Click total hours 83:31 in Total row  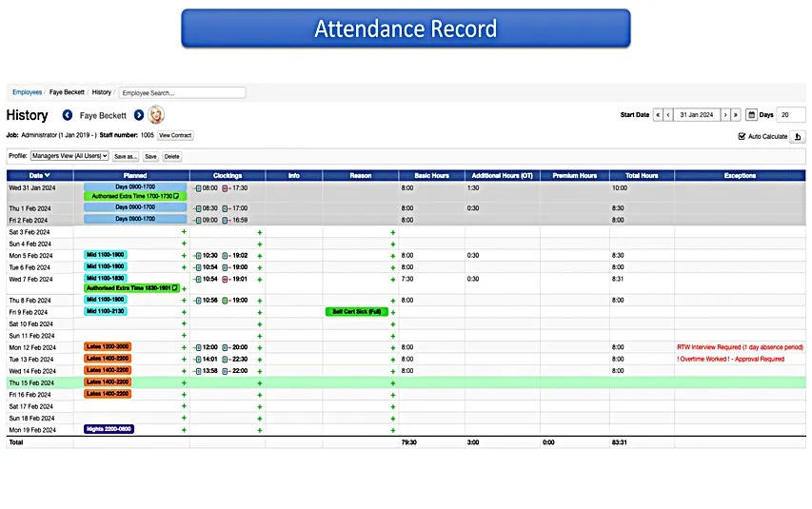(x=620, y=442)
